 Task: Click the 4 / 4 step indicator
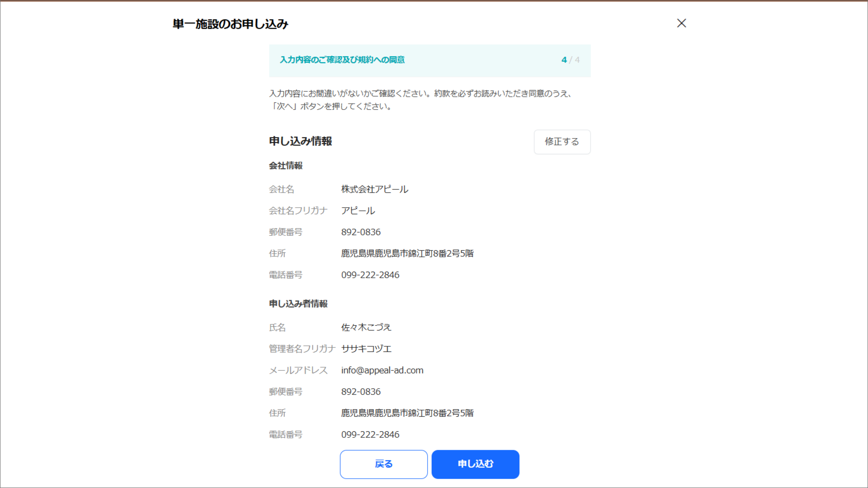[570, 60]
